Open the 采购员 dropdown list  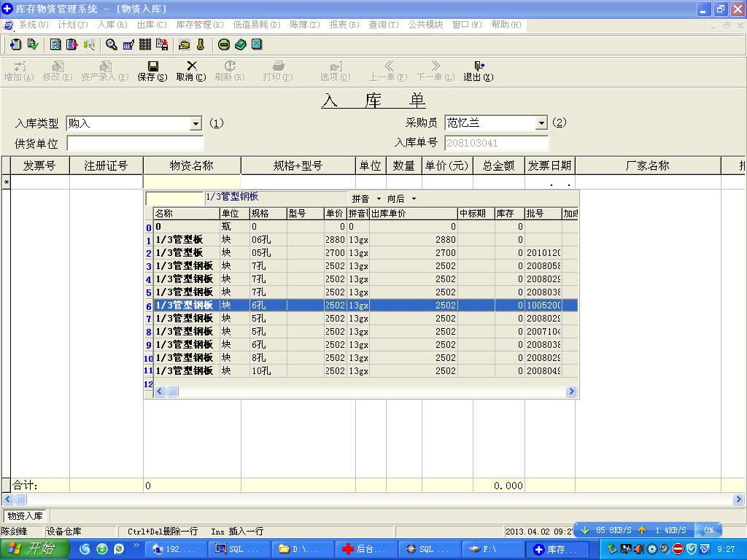(x=541, y=123)
